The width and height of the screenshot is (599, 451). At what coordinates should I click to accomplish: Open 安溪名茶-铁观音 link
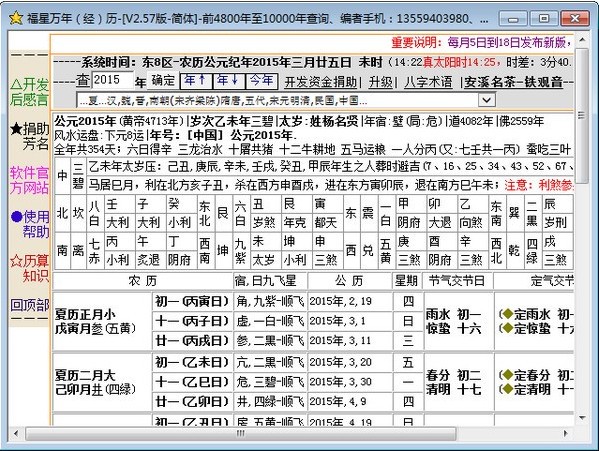coord(513,82)
